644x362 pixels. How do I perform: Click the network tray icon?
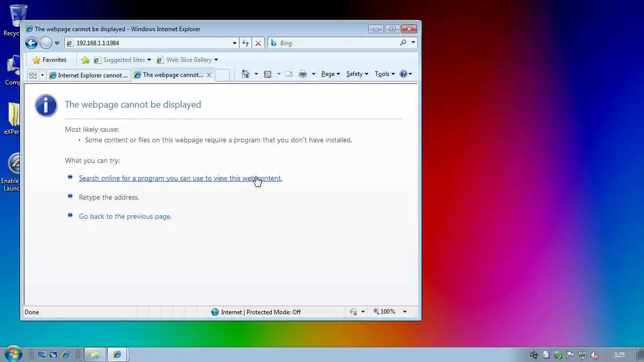(582, 355)
